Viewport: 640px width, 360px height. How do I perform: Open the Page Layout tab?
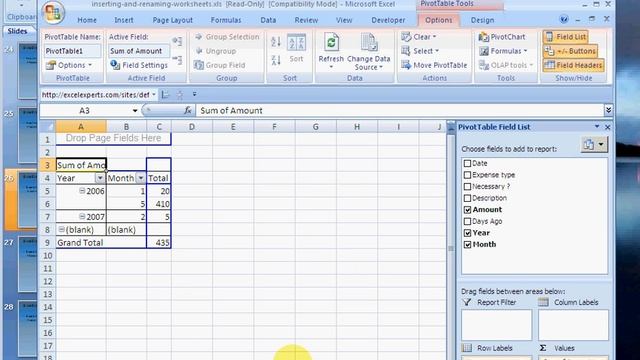(172, 20)
